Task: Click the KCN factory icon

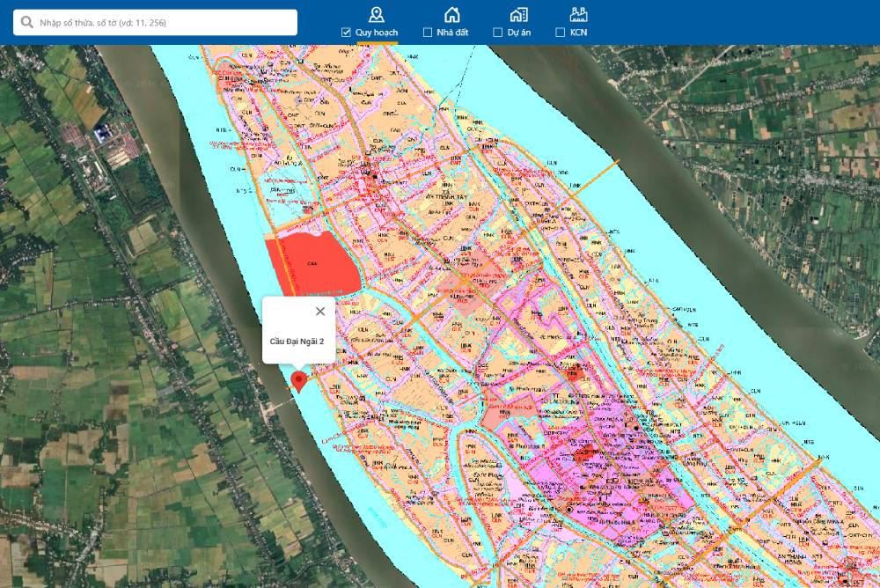Action: [x=578, y=14]
